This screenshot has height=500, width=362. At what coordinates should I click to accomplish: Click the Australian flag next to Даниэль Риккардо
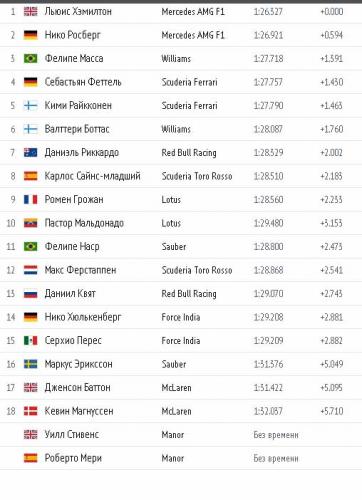pos(30,153)
